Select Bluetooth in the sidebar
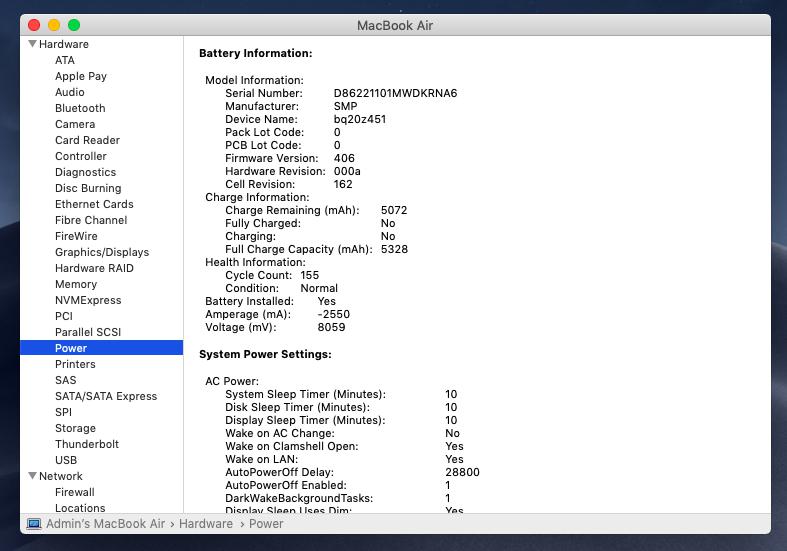 tap(80, 108)
